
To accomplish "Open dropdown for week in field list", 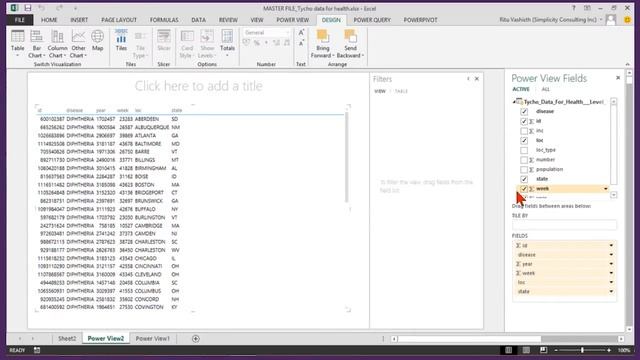I will (x=606, y=189).
